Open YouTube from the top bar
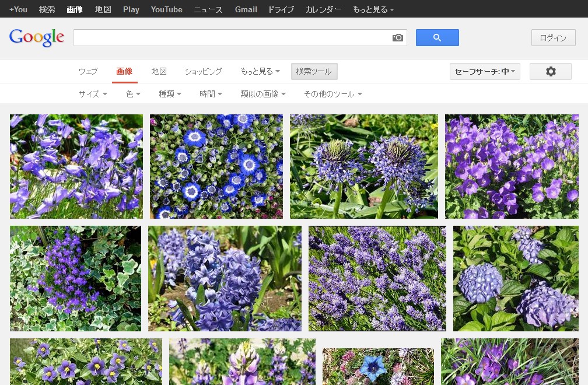This screenshot has height=385, width=588. [x=166, y=9]
